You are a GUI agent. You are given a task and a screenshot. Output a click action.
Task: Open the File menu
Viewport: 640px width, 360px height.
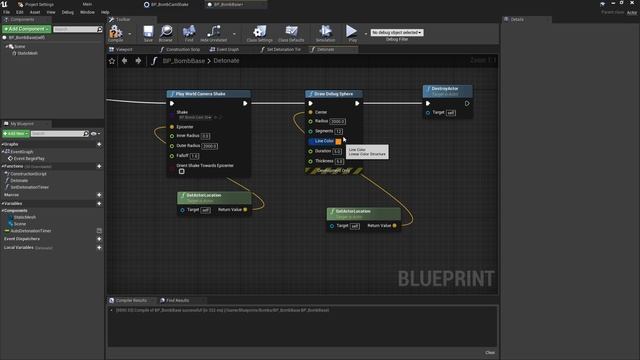click(7, 12)
